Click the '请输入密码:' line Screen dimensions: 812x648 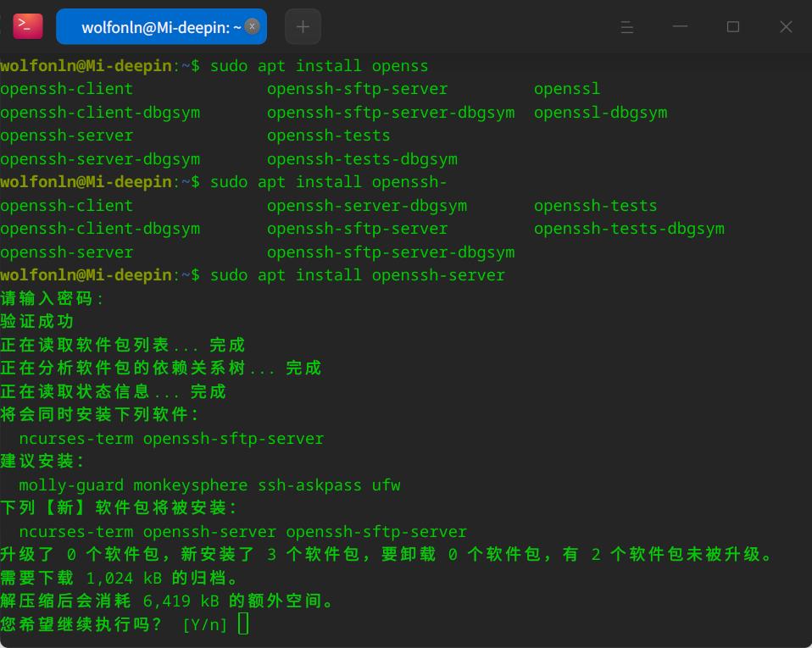(x=52, y=298)
